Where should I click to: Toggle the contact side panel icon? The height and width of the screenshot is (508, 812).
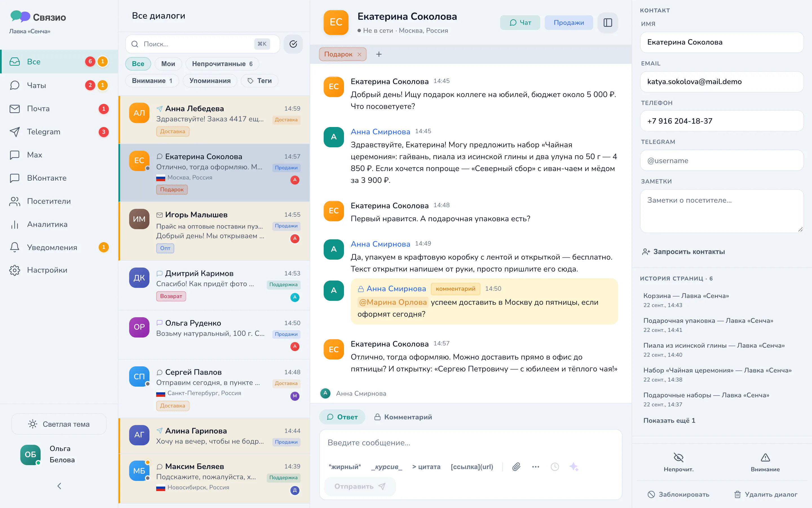(x=608, y=23)
